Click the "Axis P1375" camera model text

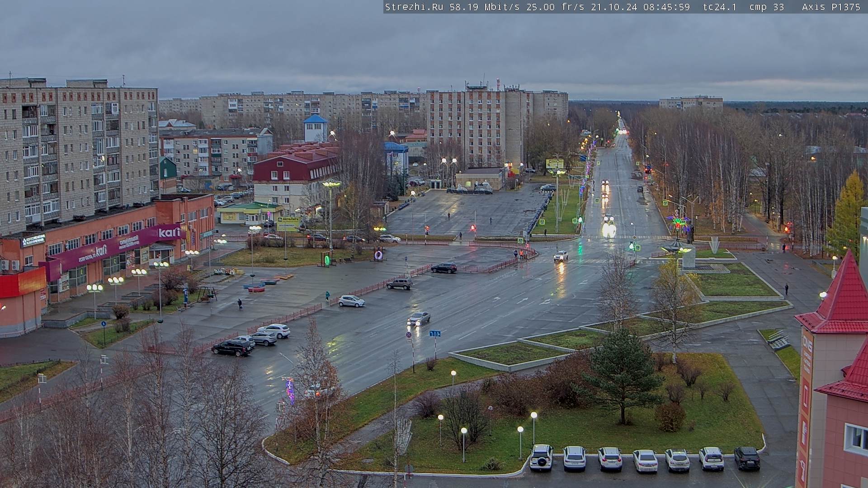[831, 7]
